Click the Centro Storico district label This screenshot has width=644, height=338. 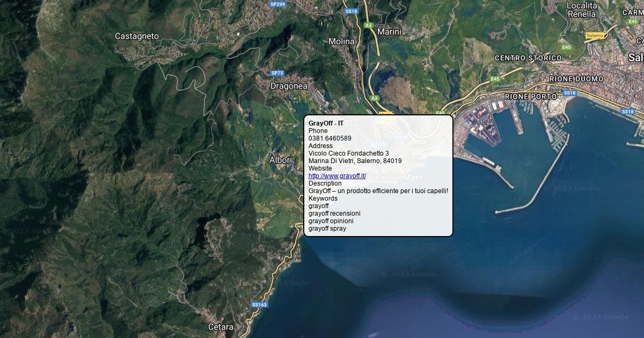point(528,58)
